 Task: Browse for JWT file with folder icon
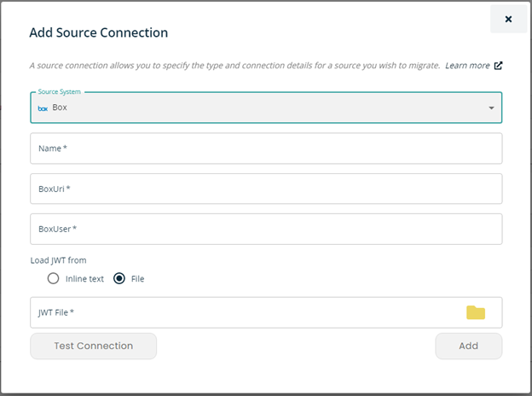coord(476,312)
